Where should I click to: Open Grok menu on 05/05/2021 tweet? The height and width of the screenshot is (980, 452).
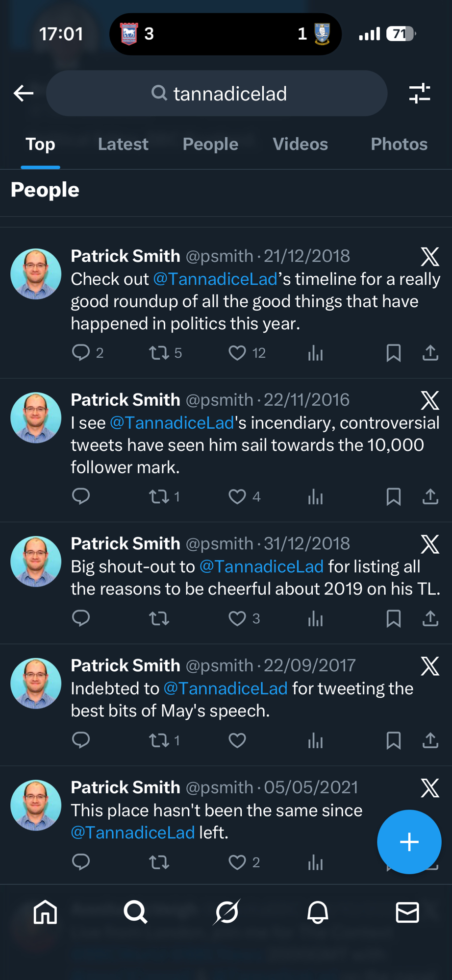coord(430,788)
